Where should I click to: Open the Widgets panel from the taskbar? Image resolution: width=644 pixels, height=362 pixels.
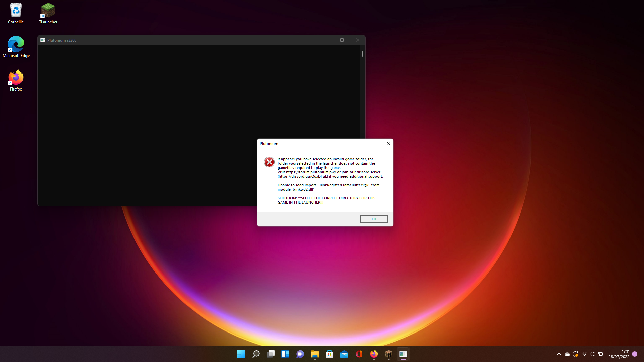[x=285, y=354]
